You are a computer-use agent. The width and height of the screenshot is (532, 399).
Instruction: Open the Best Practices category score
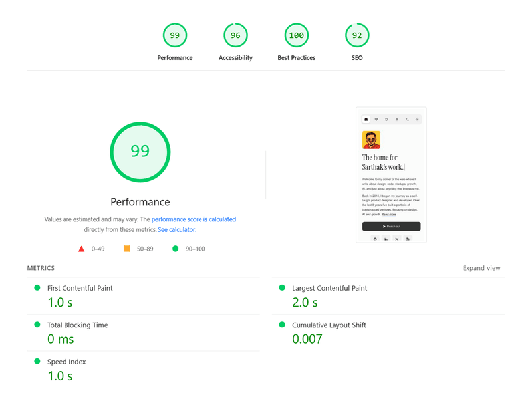(x=296, y=35)
